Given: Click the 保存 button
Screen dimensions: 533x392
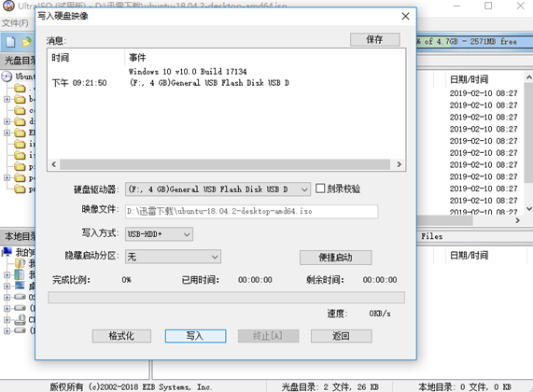Looking at the screenshot, I should [x=375, y=39].
